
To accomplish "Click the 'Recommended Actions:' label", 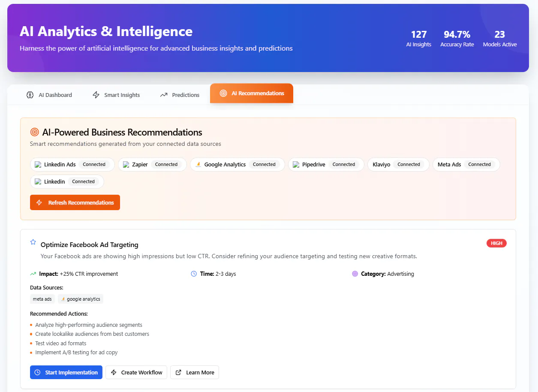I will [59, 314].
